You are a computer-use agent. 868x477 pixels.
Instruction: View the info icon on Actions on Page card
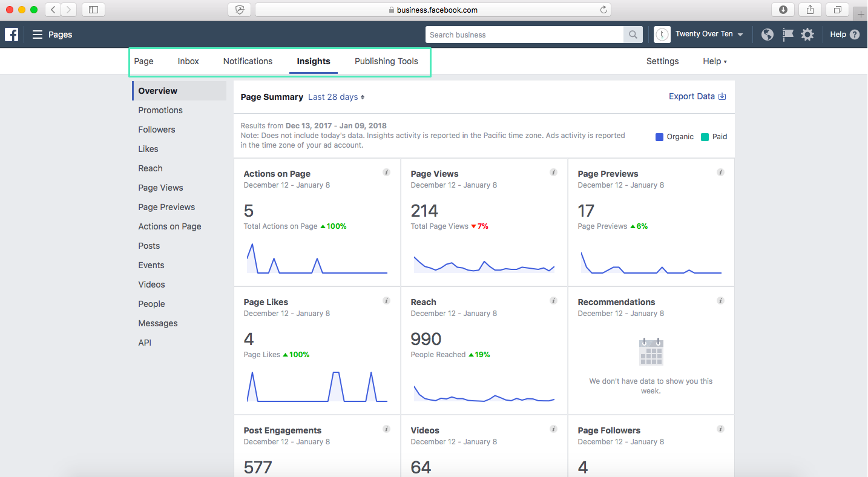click(386, 172)
